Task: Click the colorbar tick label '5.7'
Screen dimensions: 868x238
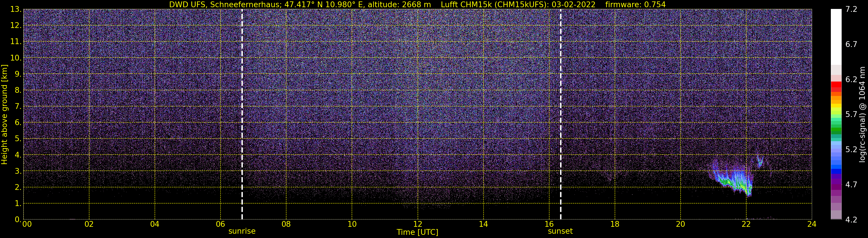Action: pyautogui.click(x=851, y=115)
